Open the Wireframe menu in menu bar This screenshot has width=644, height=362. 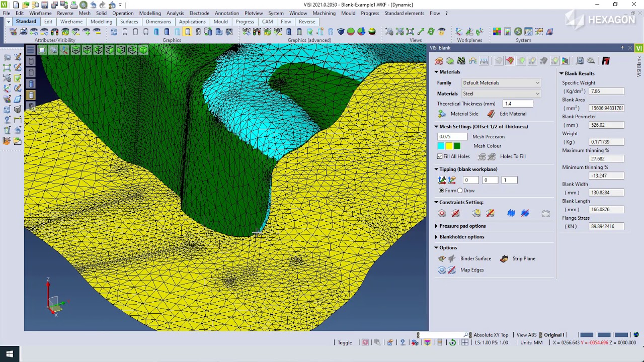tap(40, 13)
